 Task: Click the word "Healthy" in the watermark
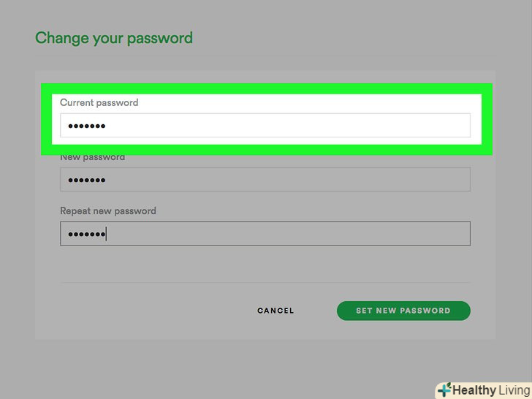pos(474,390)
